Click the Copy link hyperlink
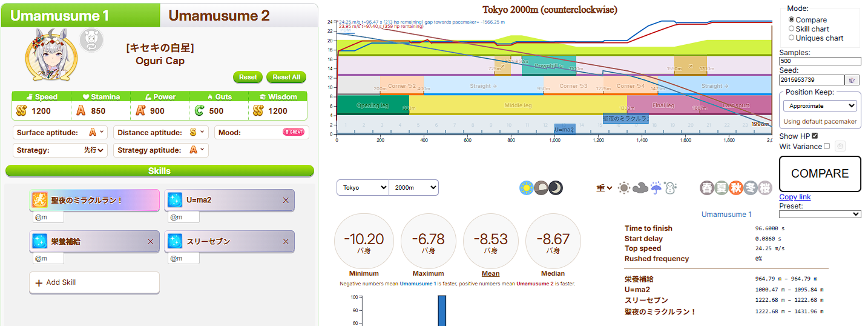 795,197
